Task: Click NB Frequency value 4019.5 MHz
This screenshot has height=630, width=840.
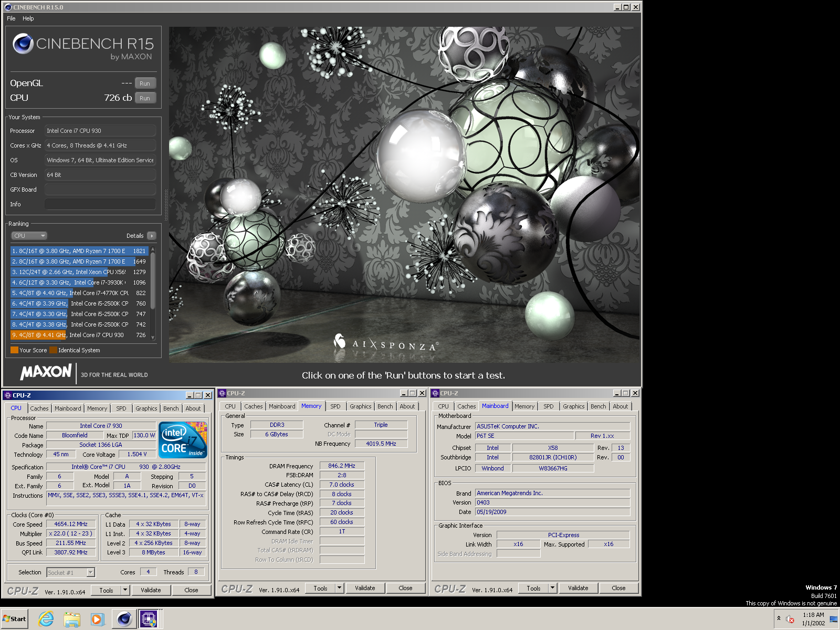Action: click(x=381, y=444)
